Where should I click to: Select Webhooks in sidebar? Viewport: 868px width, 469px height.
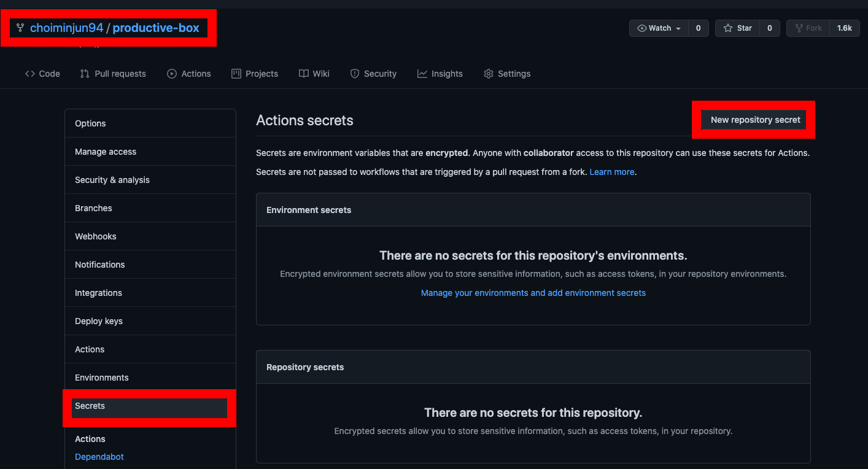click(x=150, y=236)
